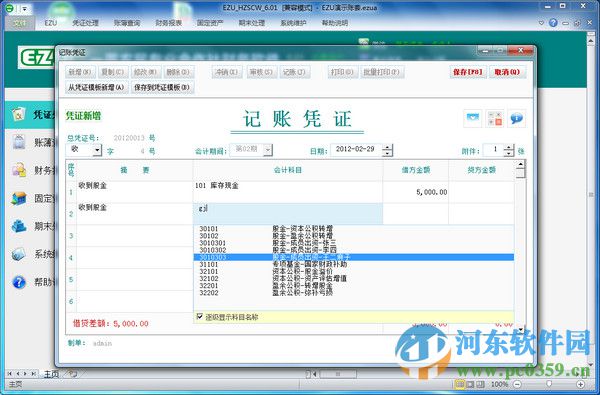Click the zoom out minus icon in the status bar

pyautogui.click(x=517, y=384)
